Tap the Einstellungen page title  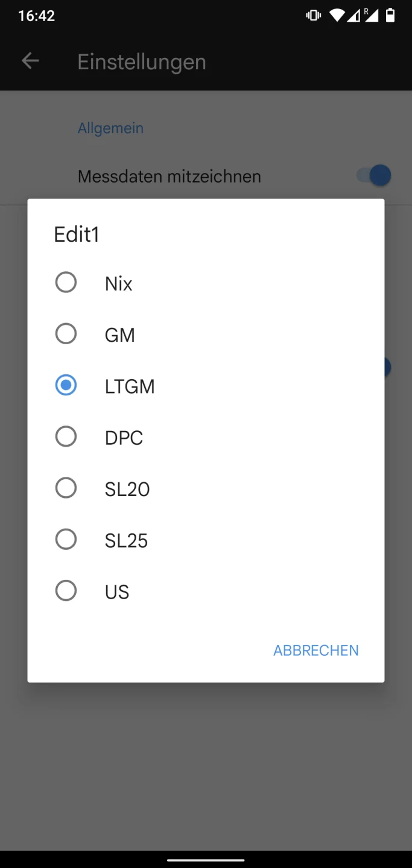pos(142,62)
